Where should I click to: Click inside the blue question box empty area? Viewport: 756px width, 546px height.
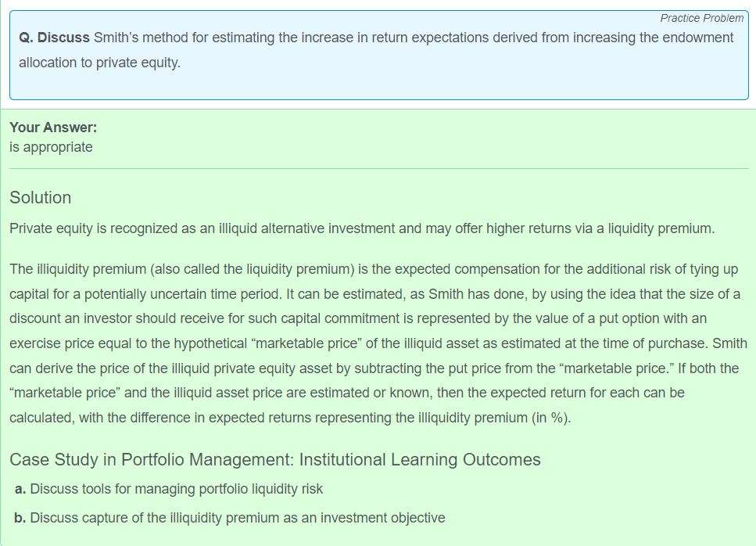click(x=379, y=85)
